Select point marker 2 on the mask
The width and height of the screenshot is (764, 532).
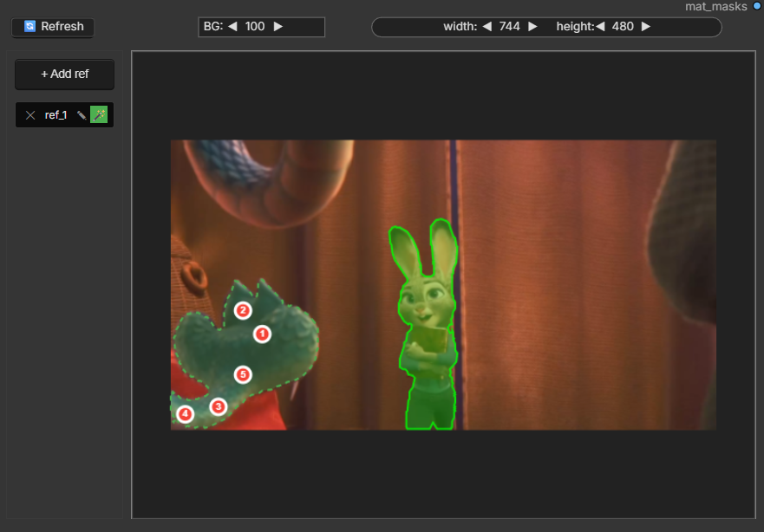(x=243, y=310)
